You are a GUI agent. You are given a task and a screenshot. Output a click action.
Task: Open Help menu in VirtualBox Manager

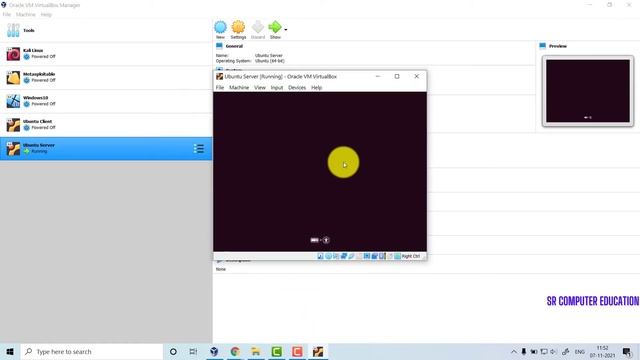46,14
